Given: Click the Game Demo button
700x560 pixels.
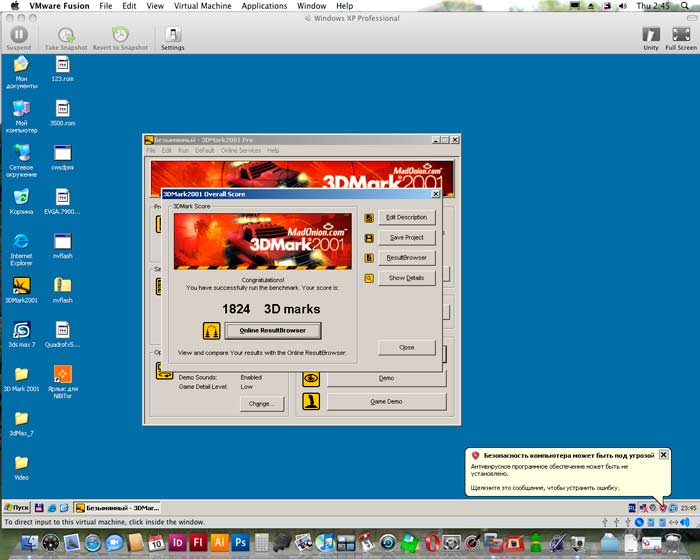Looking at the screenshot, I should (386, 401).
